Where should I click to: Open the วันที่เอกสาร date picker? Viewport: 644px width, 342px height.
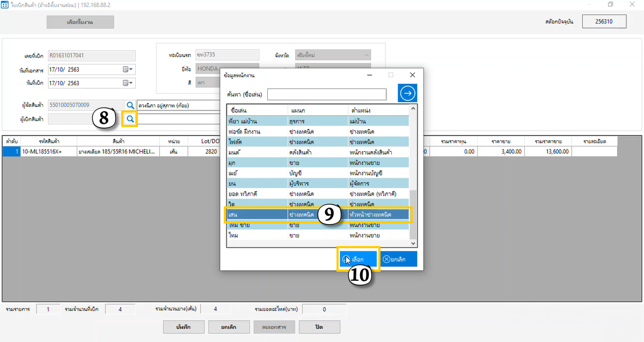129,69
